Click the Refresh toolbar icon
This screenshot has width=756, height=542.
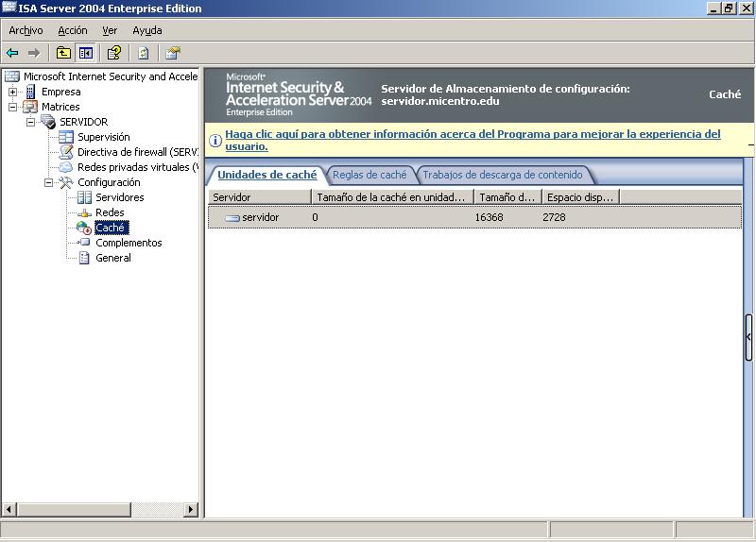(144, 53)
